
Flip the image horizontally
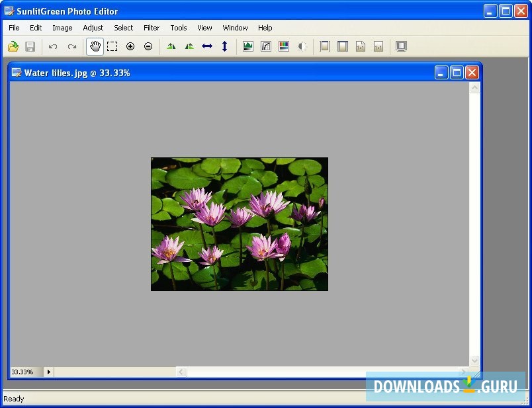[x=206, y=46]
